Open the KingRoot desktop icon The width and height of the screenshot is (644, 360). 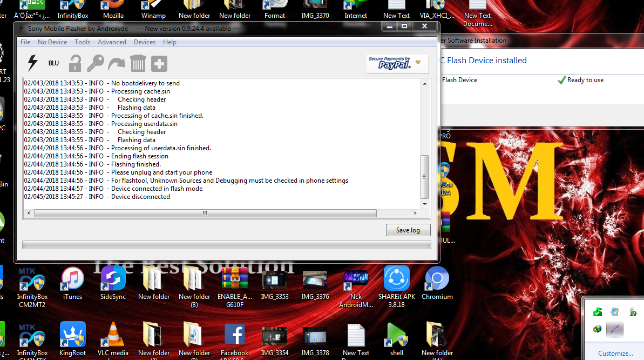(73, 339)
